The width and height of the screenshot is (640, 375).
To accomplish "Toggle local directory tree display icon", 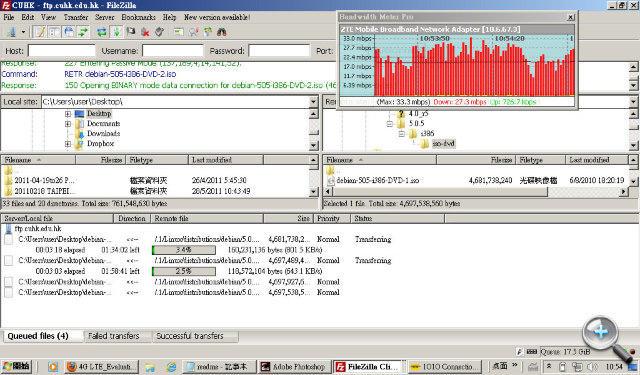I will click(x=54, y=32).
